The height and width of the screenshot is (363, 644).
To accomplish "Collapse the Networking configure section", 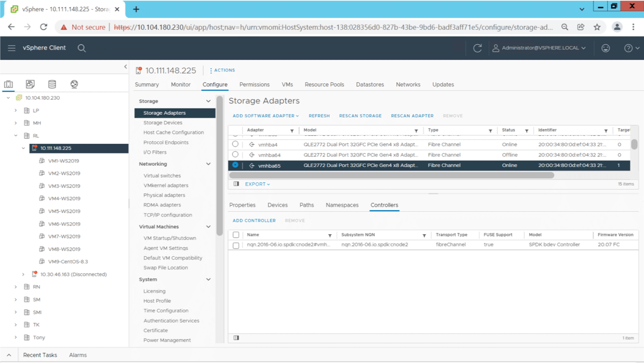I will [x=208, y=164].
